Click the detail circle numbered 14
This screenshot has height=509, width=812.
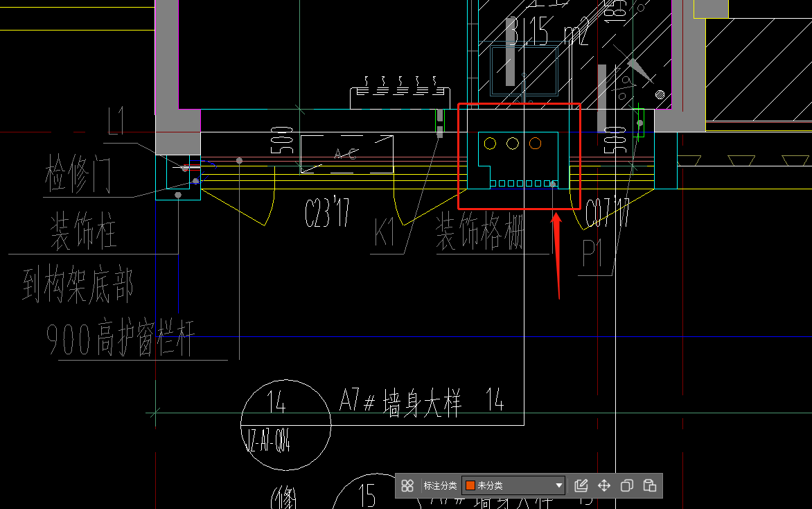286,425
